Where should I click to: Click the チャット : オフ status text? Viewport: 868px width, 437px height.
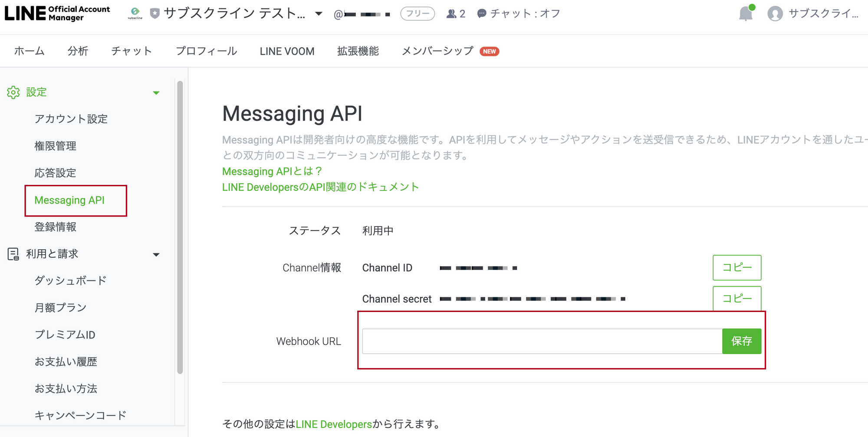click(526, 14)
